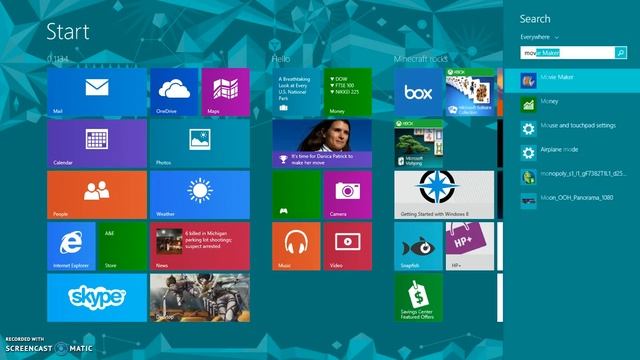Open Mouse and touchpad settings result
Screen dimensions: 640x360
click(572, 129)
